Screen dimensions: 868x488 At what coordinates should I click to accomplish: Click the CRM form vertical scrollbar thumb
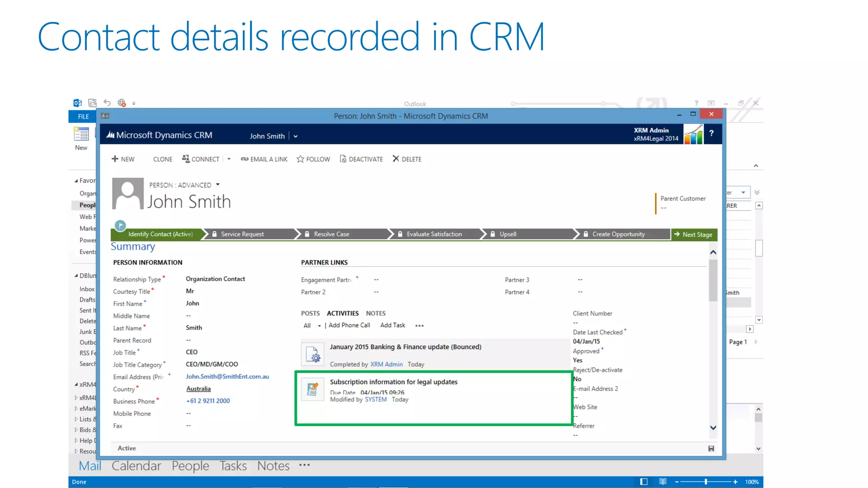click(x=713, y=280)
